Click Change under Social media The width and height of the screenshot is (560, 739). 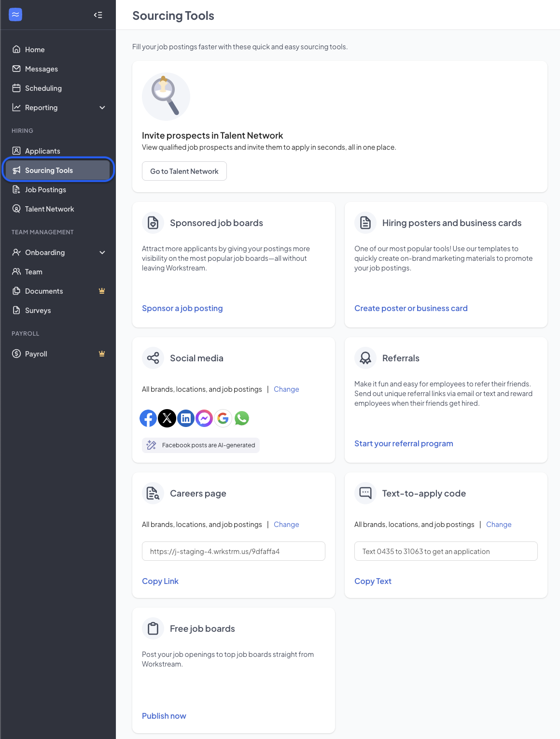point(286,389)
